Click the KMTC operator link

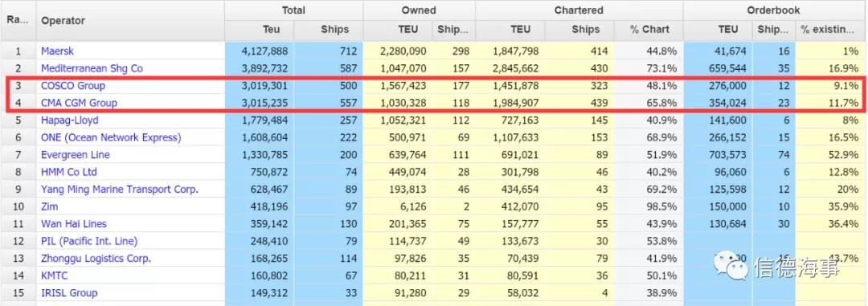[x=55, y=275]
